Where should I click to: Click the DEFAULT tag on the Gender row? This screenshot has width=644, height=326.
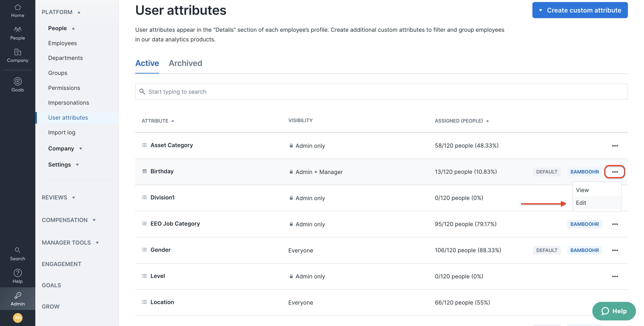547,250
